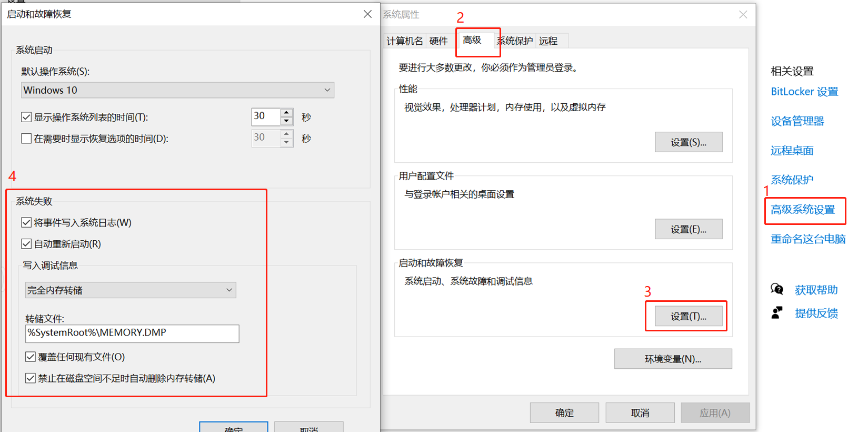Switch to the 硬件 tab
The image size is (868, 432).
tap(438, 41)
